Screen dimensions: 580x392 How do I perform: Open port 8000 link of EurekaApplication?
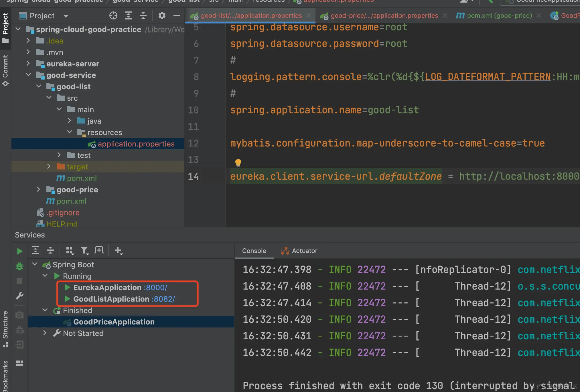point(155,287)
